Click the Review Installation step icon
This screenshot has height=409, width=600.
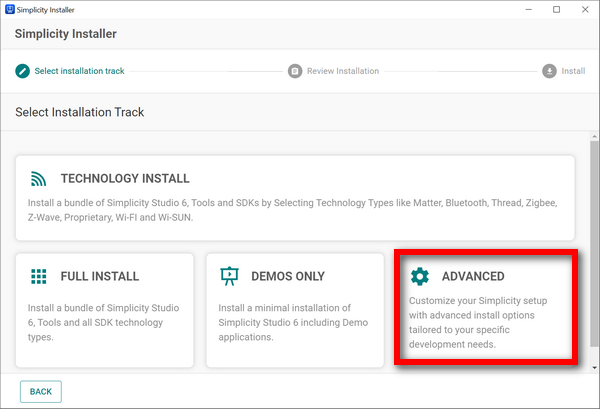295,71
